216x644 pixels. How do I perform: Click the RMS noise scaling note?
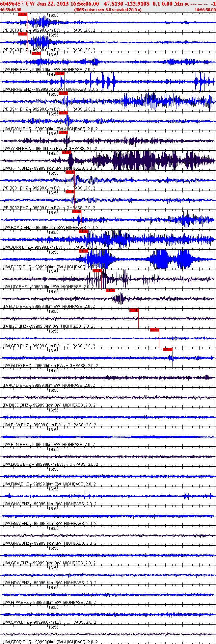pos(108,10)
